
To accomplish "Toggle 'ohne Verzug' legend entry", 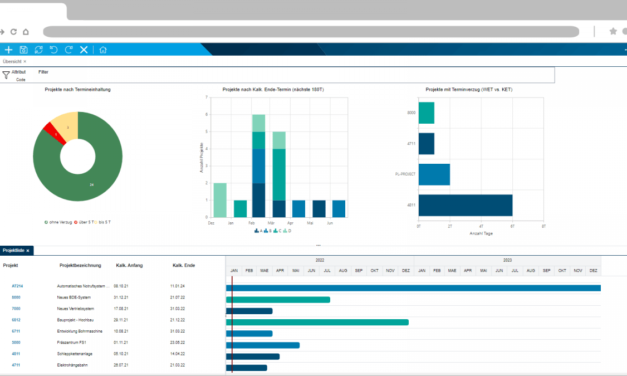I will point(58,222).
